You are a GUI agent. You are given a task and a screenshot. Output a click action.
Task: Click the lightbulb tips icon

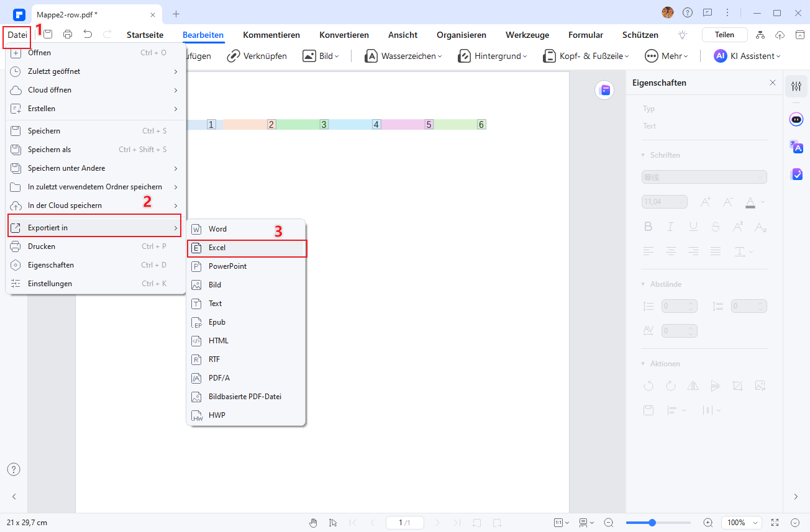coord(683,35)
